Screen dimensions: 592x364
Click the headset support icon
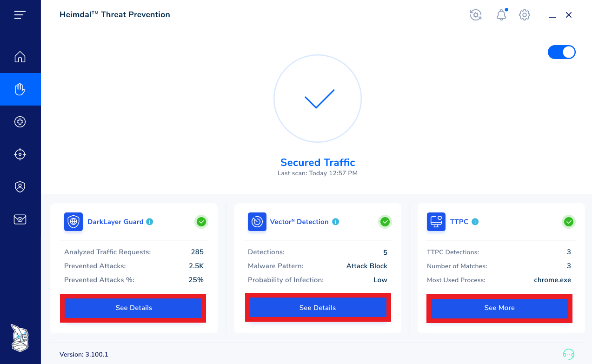coord(568,354)
